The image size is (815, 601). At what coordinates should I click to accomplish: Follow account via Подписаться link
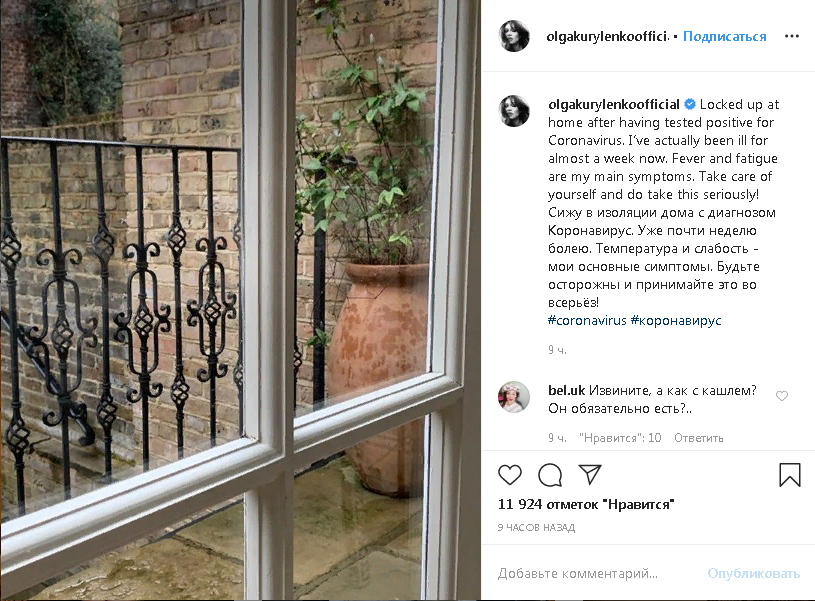tap(725, 36)
